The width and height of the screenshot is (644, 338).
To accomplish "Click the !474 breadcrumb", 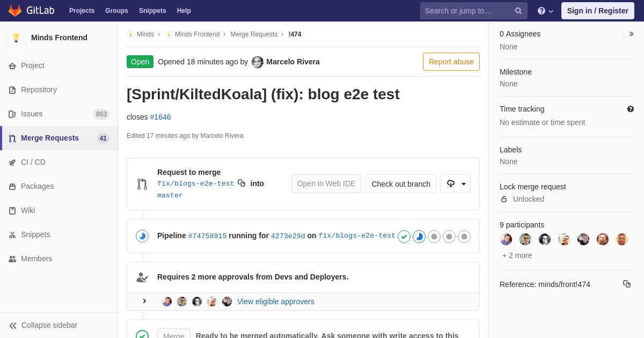I will pyautogui.click(x=295, y=34).
